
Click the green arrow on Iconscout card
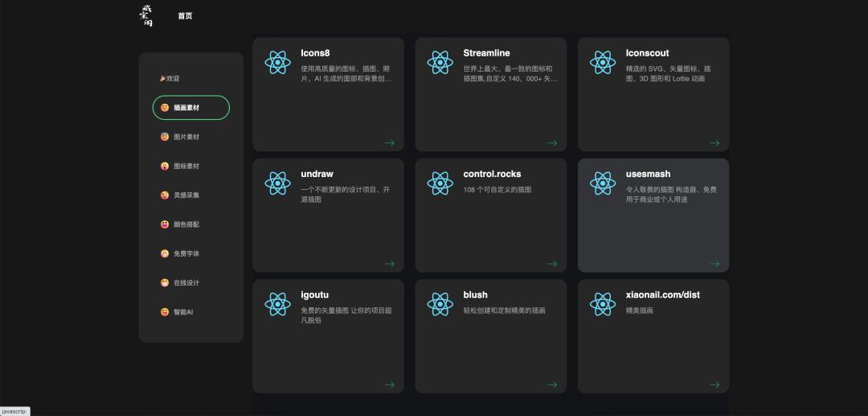(x=714, y=143)
